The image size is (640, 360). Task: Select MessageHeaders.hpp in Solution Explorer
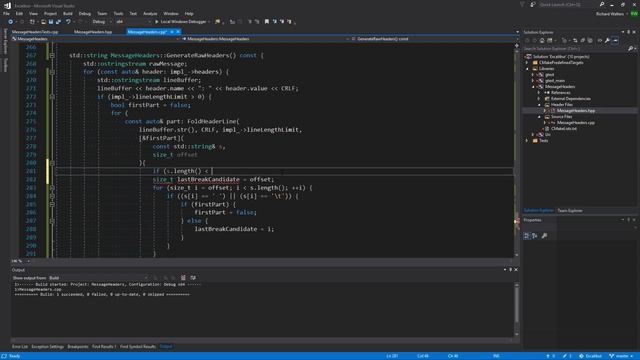576,111
